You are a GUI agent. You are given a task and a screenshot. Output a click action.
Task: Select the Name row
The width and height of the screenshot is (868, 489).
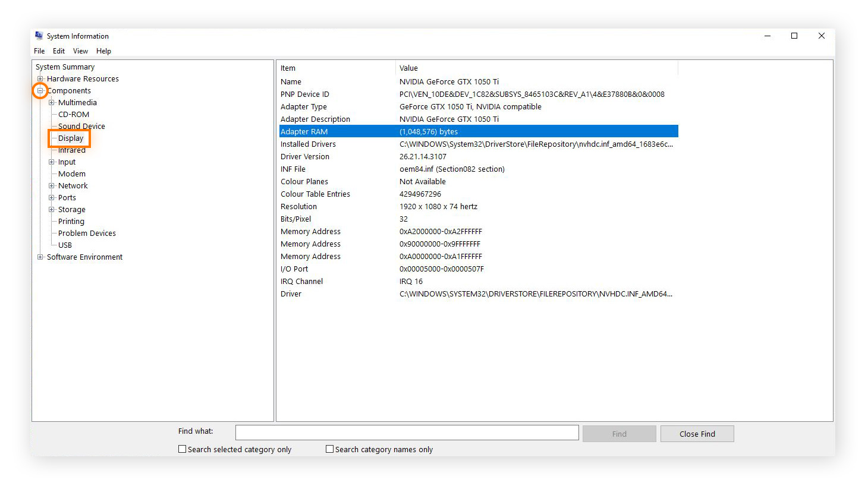[479, 82]
